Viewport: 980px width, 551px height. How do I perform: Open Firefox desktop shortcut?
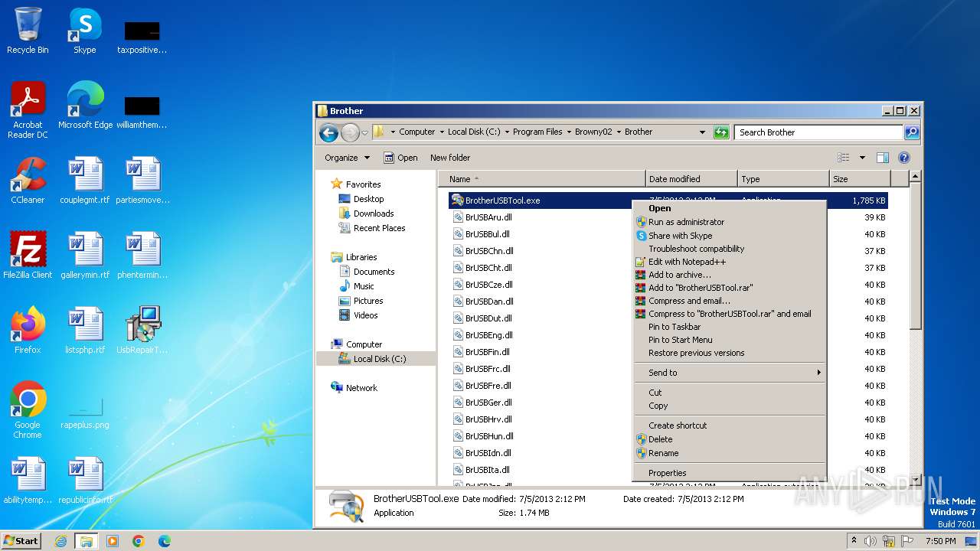point(28,331)
